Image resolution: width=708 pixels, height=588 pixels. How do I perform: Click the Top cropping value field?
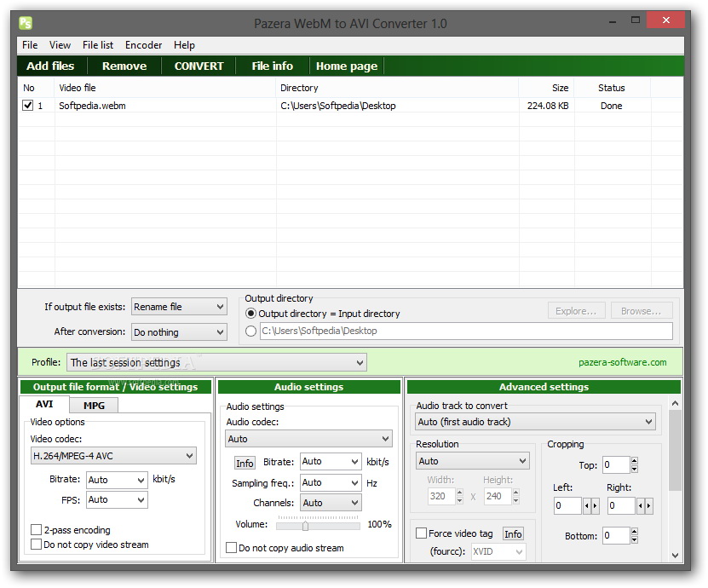[x=616, y=464]
